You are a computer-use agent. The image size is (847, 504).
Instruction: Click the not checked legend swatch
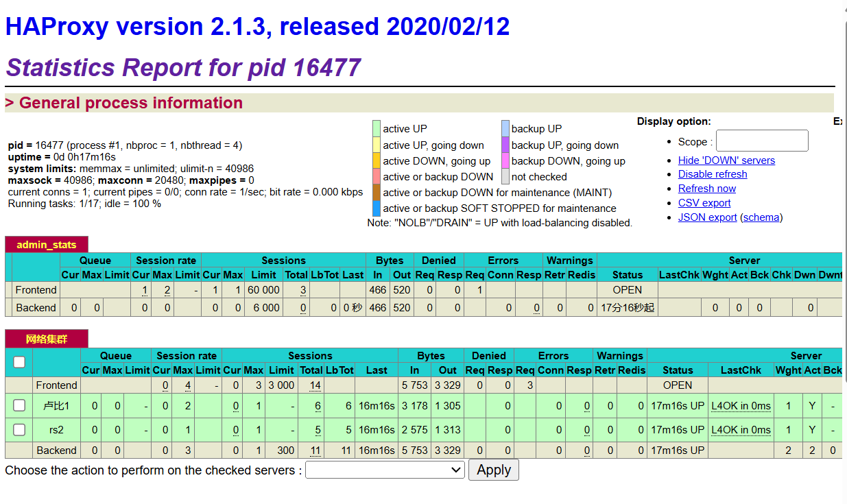(505, 176)
